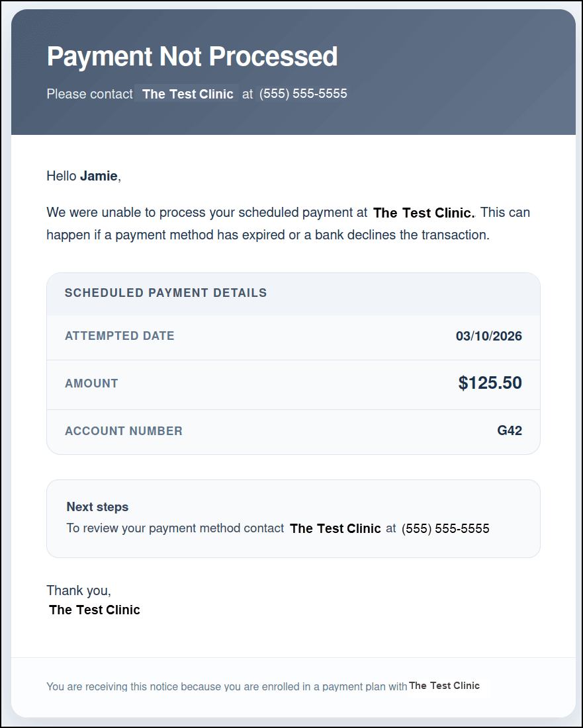Click "The Test Clinic" in Next steps box
This screenshot has height=728, width=583.
[x=336, y=528]
